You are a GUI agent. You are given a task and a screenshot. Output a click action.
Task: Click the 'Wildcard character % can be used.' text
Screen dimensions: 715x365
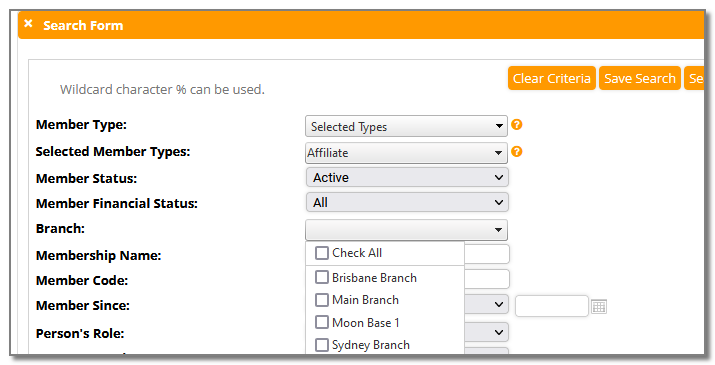pos(162,89)
